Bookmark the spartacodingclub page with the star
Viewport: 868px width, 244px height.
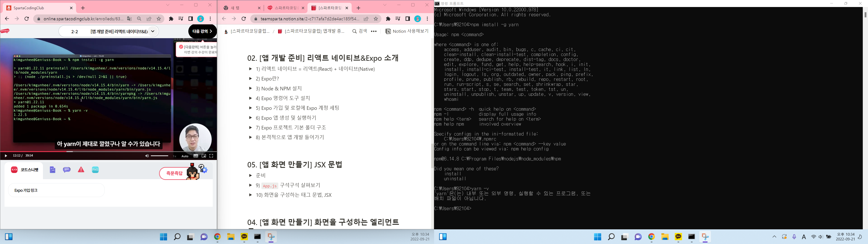(159, 19)
